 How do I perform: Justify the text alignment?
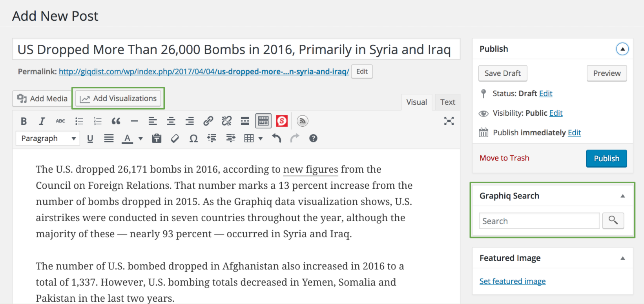[109, 138]
